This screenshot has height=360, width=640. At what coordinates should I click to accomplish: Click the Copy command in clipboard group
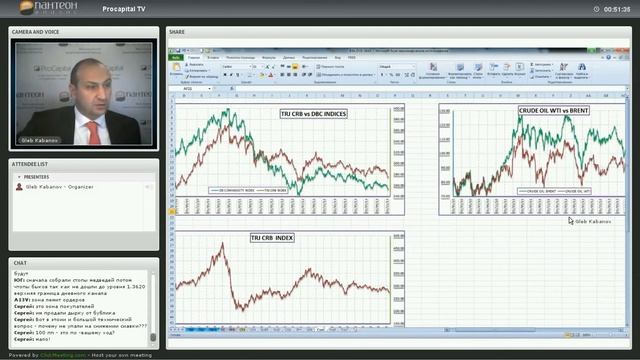pos(197,71)
